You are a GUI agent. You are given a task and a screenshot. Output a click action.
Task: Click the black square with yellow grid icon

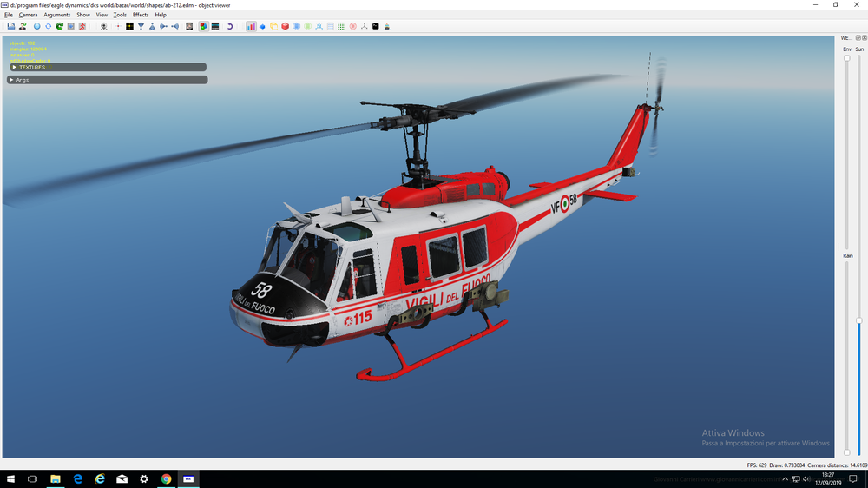pos(129,26)
